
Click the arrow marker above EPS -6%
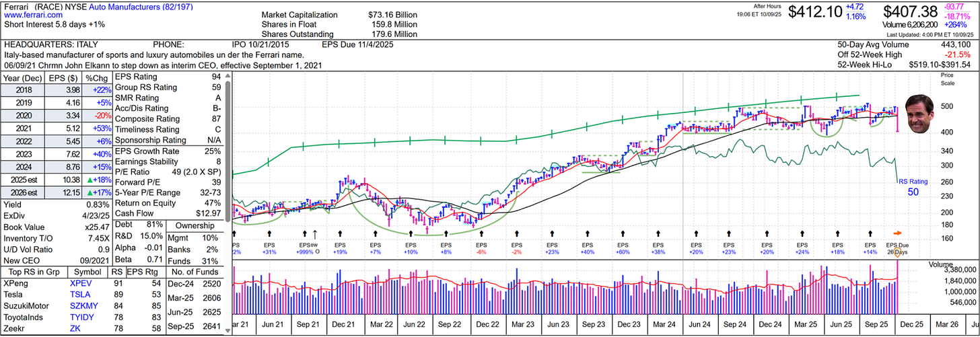point(481,233)
